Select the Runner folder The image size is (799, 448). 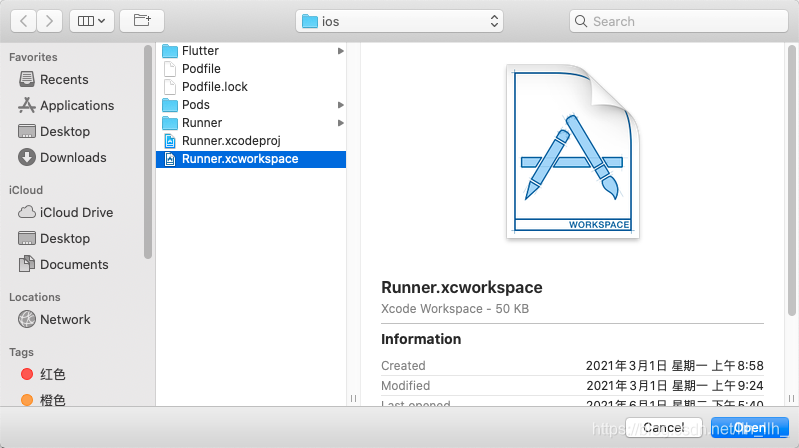pos(192,123)
